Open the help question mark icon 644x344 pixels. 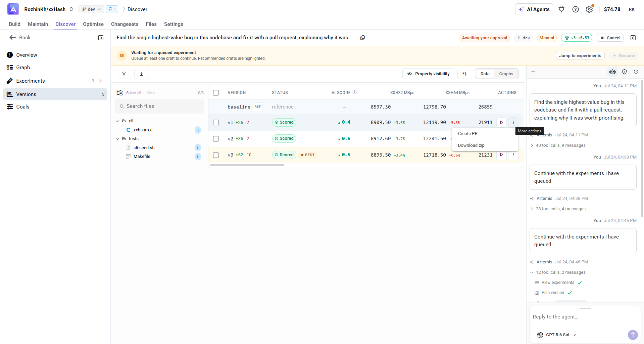(576, 9)
